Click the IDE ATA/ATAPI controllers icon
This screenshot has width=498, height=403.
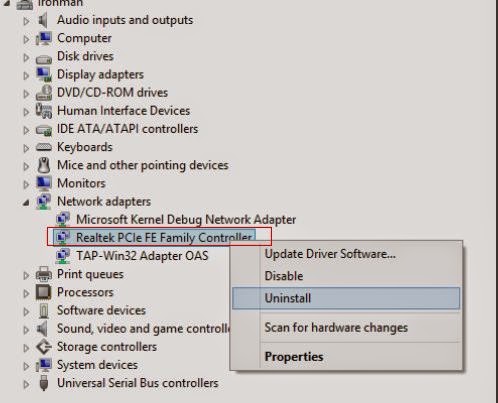click(x=44, y=130)
